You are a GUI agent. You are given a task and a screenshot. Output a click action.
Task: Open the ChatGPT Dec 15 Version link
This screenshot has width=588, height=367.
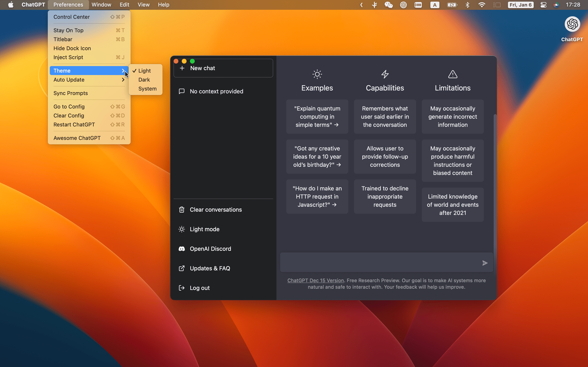(x=315, y=280)
